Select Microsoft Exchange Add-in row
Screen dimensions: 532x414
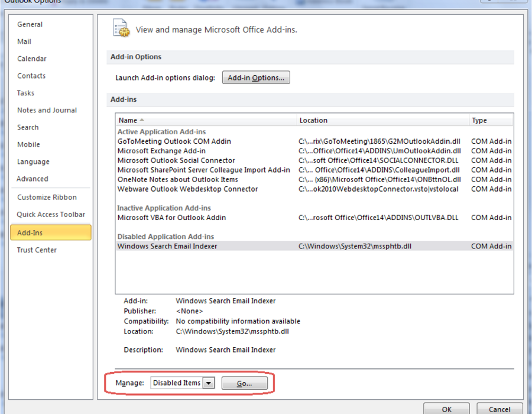[314, 151]
